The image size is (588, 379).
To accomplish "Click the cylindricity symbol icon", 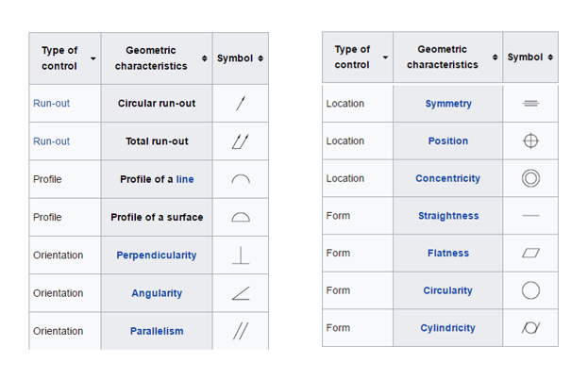I will (530, 328).
